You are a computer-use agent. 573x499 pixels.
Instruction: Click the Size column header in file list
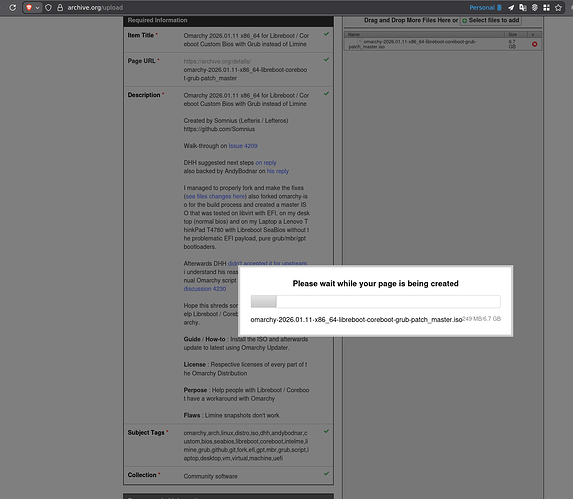point(515,34)
